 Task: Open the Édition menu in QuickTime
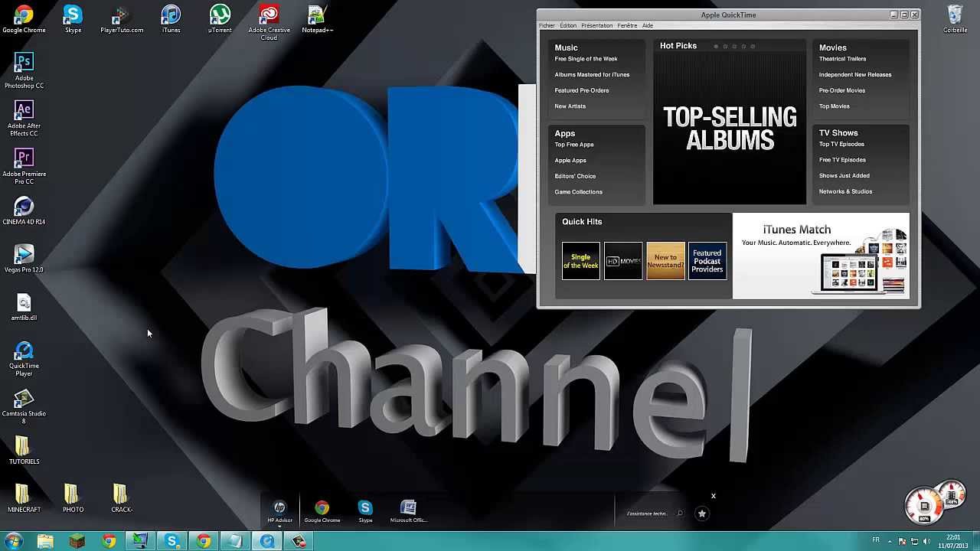568,25
